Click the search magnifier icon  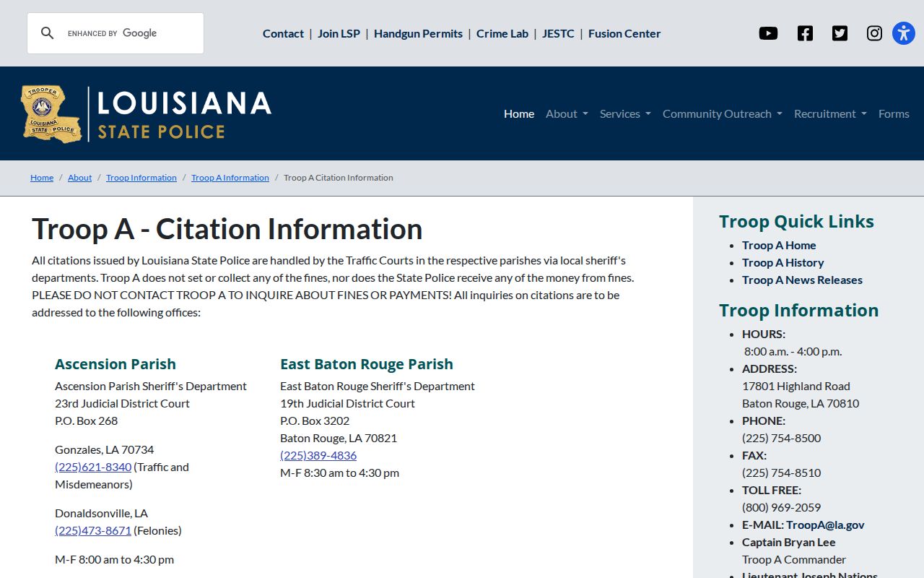click(x=47, y=33)
